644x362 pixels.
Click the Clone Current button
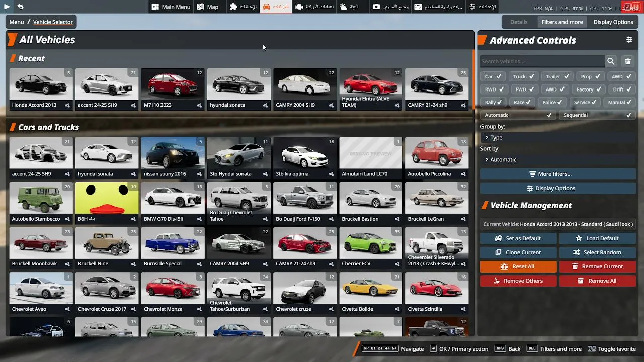(x=518, y=252)
